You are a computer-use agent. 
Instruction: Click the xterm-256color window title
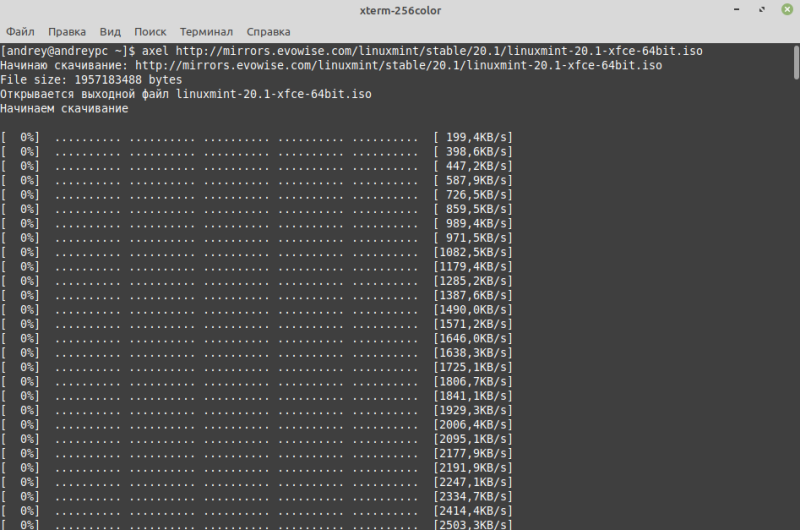tap(400, 11)
